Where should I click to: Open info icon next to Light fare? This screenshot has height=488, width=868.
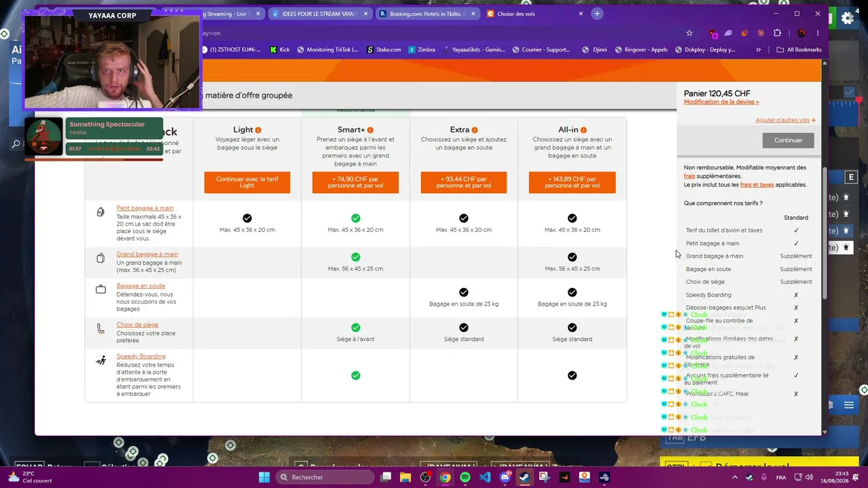point(258,130)
